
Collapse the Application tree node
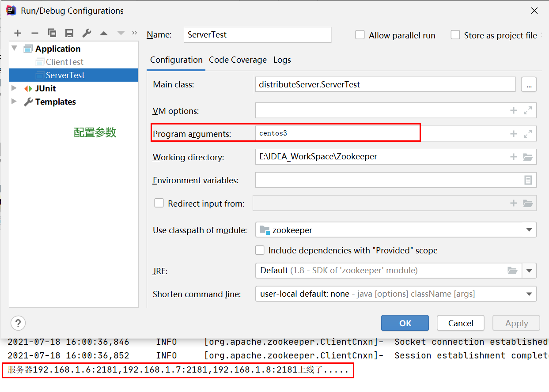pyautogui.click(x=15, y=48)
